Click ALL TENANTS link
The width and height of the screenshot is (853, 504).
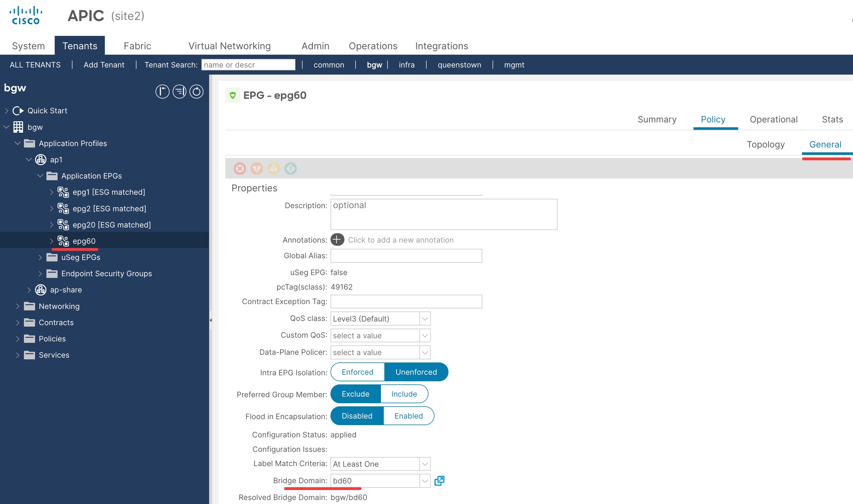pyautogui.click(x=35, y=65)
